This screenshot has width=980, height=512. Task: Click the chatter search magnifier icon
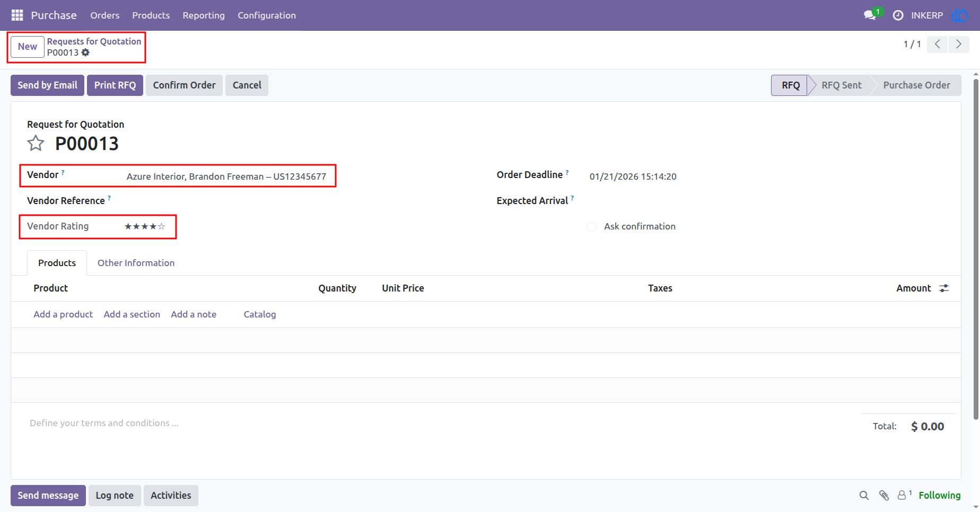864,495
